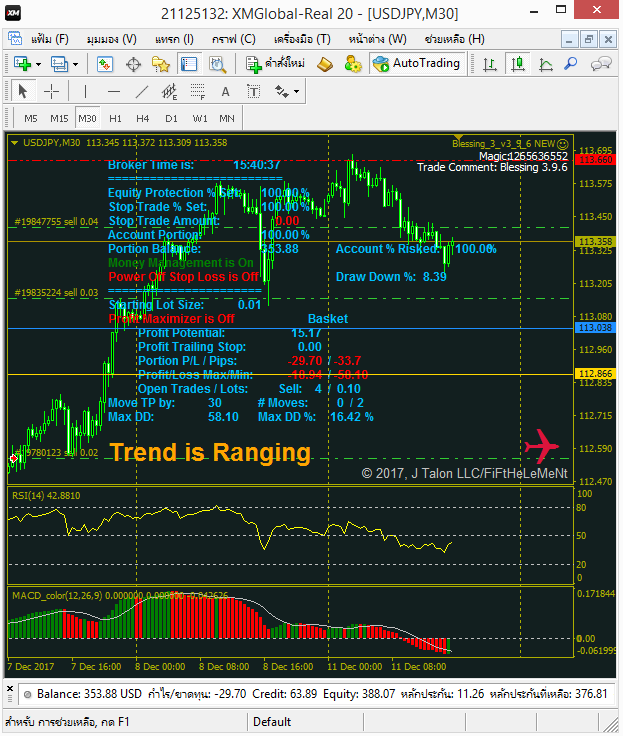Click the blue 113.038 price label
Viewport: 623px width, 736px height.
click(x=595, y=328)
